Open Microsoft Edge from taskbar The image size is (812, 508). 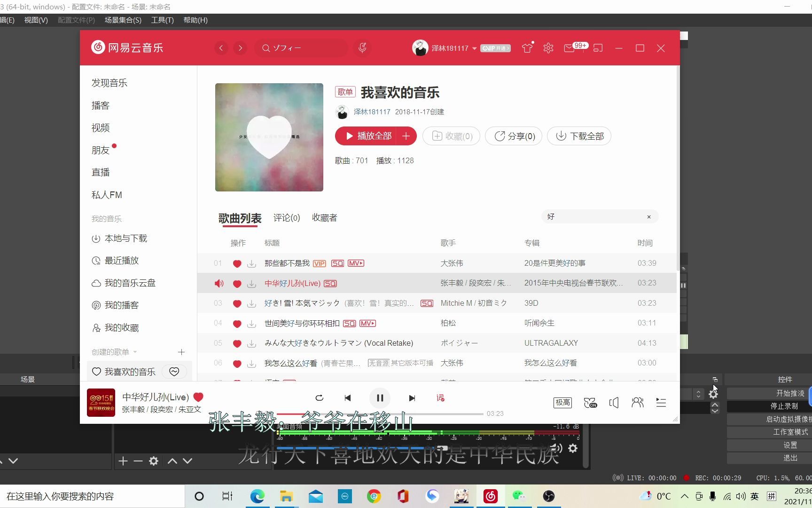[257, 496]
